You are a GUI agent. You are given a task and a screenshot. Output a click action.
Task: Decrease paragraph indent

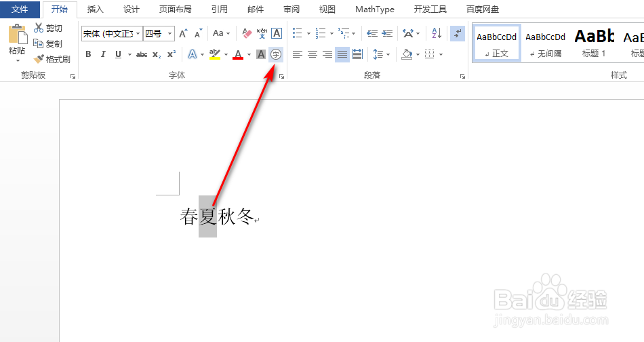tap(372, 33)
